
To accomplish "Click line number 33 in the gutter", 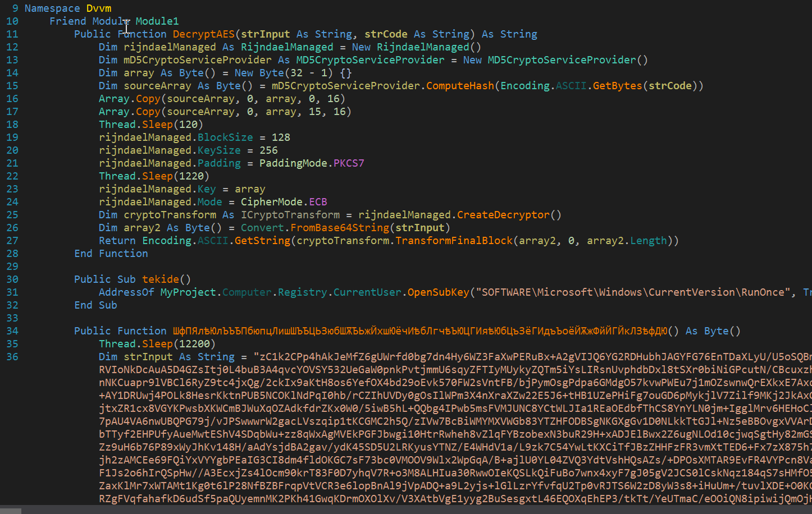I will pyautogui.click(x=12, y=318).
